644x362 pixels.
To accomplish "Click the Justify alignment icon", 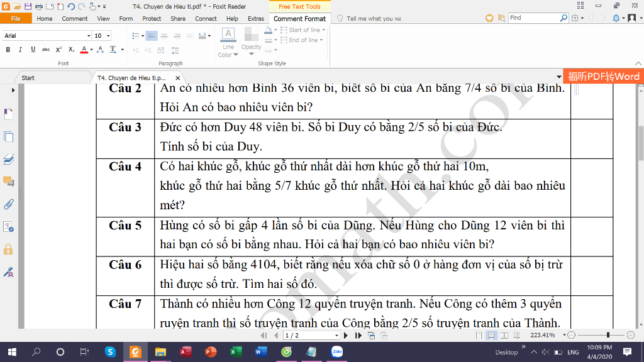I will coord(189,36).
